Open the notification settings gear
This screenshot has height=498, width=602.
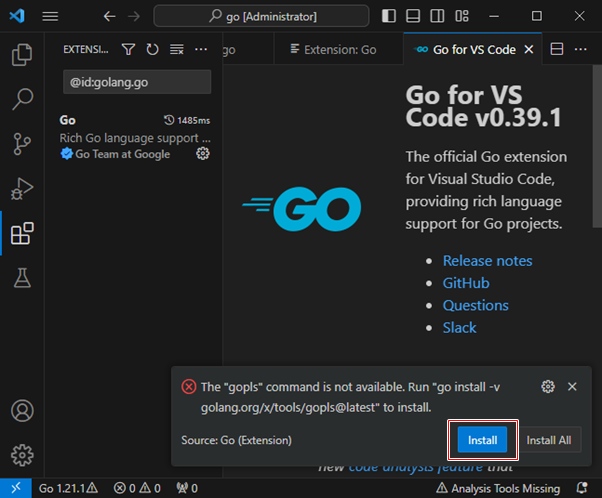548,386
